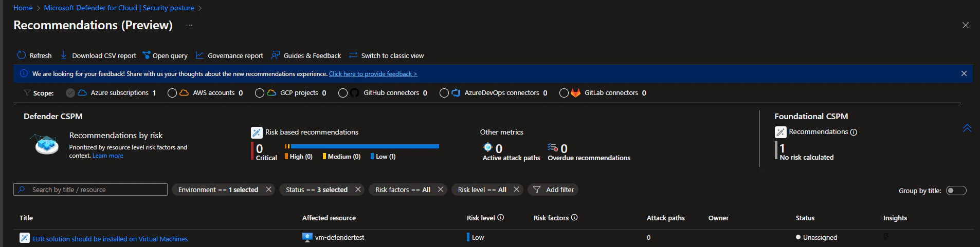
Task: Click the search magnifier icon
Action: 22,189
